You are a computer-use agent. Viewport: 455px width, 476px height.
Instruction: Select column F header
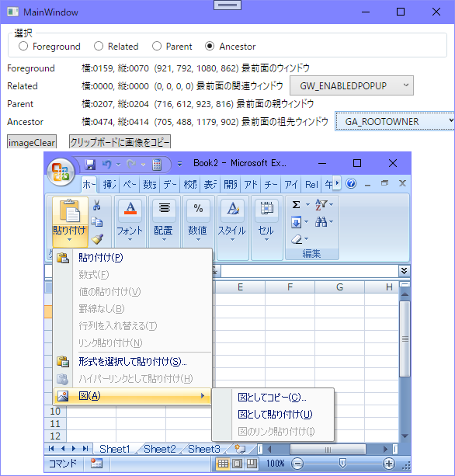click(x=290, y=287)
